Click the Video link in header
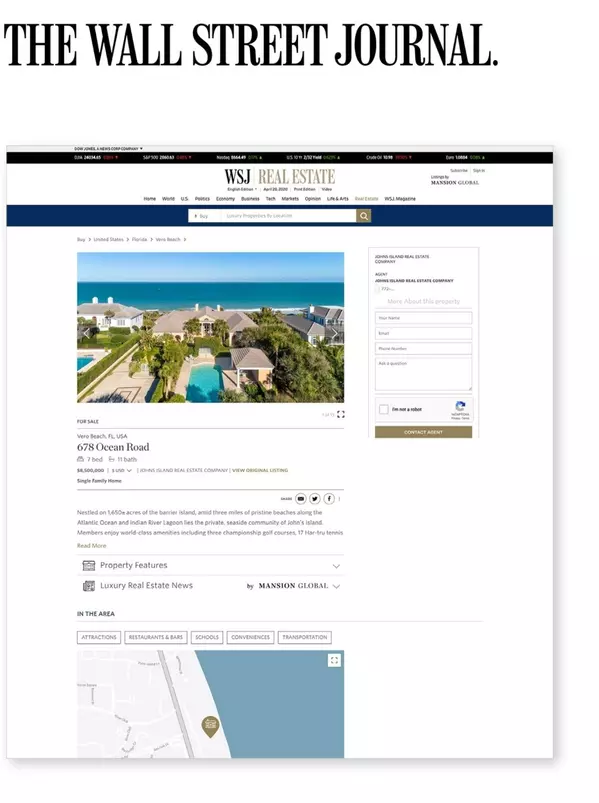 (x=327, y=189)
